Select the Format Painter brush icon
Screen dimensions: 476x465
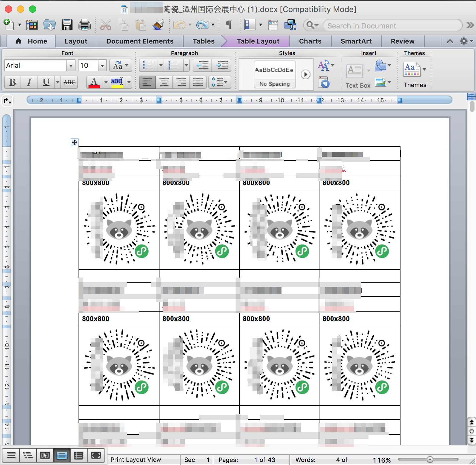[158, 25]
